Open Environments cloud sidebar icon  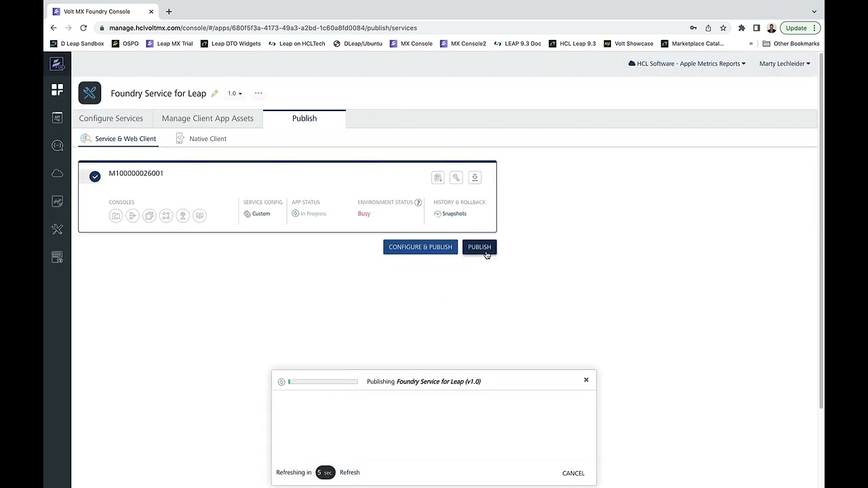57,174
